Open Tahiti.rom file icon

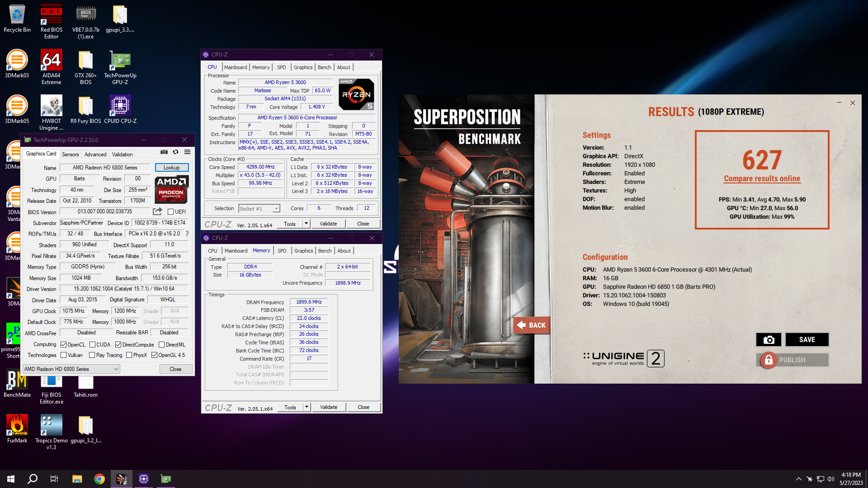(85, 387)
